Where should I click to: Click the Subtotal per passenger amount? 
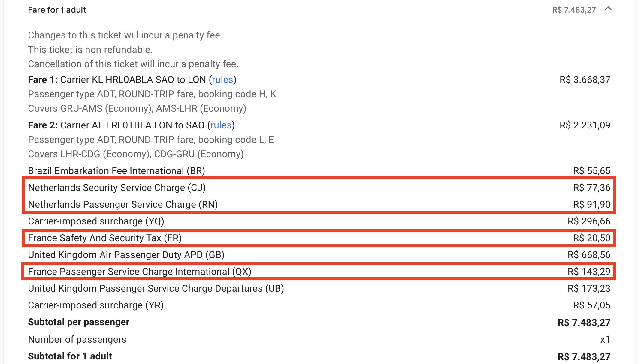click(x=584, y=323)
